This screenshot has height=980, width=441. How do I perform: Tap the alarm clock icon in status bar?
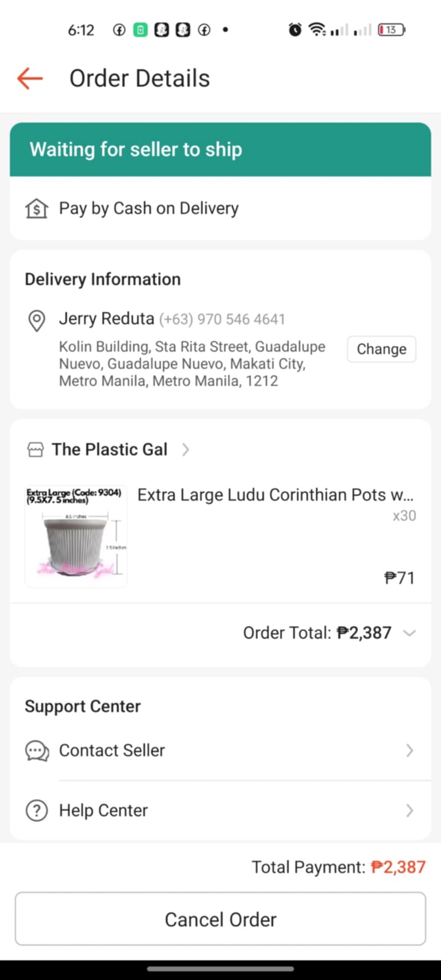(x=295, y=29)
